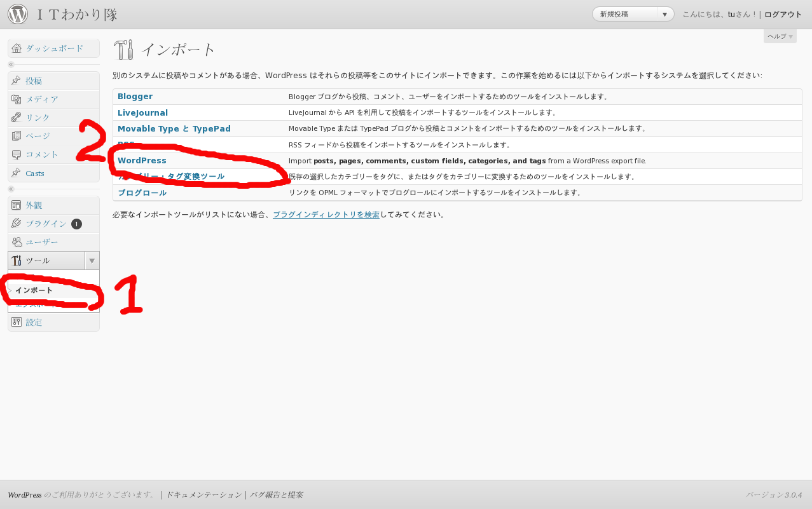Click the ログアウト link
This screenshot has width=812, height=509.
[x=783, y=14]
